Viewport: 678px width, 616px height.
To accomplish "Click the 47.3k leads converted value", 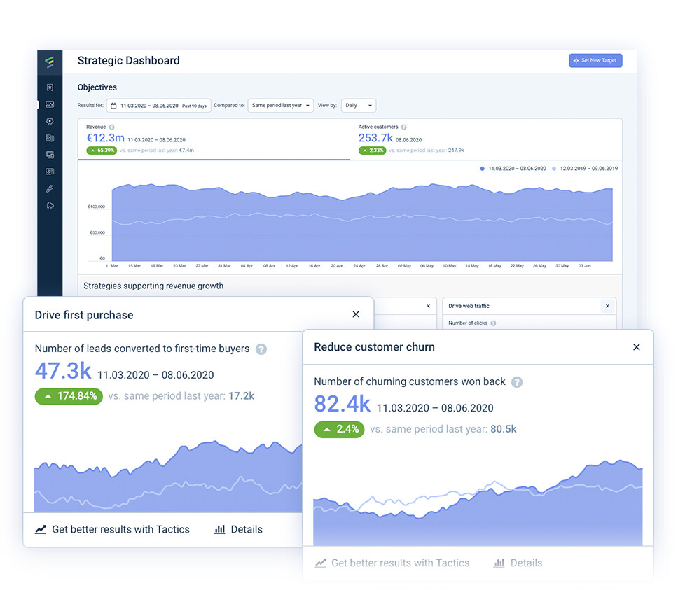I will coord(63,371).
